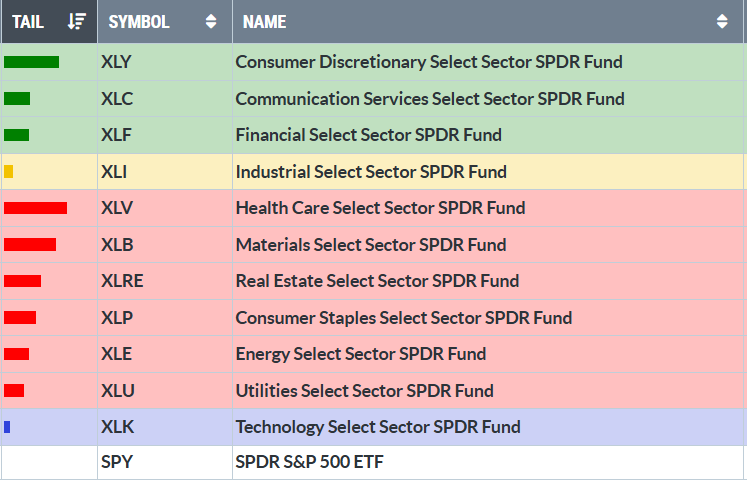The height and width of the screenshot is (485, 747).
Task: Click the yellow tail bar for XLI
Action: pyautogui.click(x=9, y=172)
